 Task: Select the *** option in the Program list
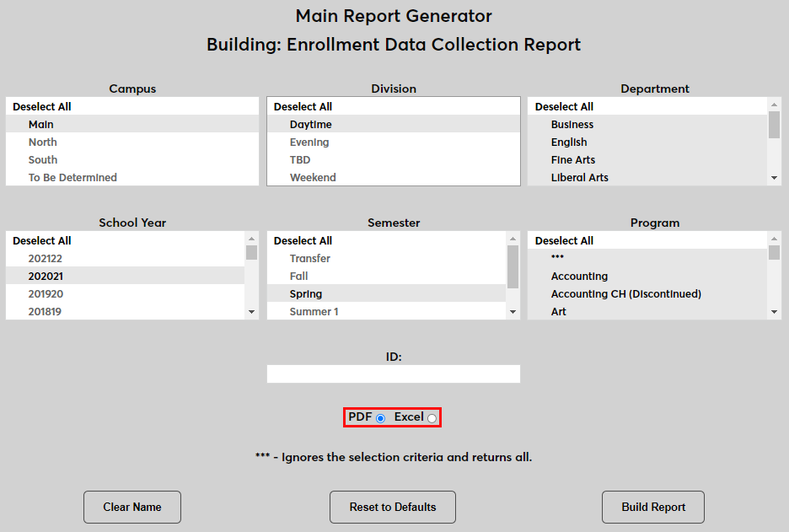647,258
